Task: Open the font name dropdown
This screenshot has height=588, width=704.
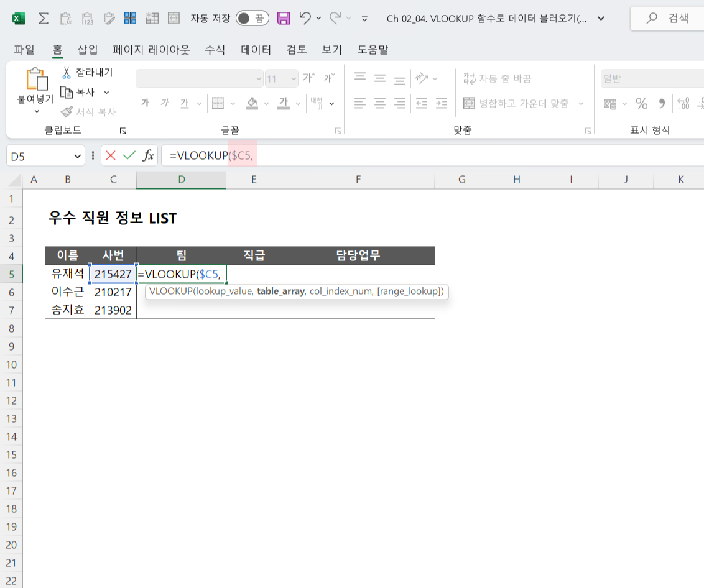Action: [259, 79]
